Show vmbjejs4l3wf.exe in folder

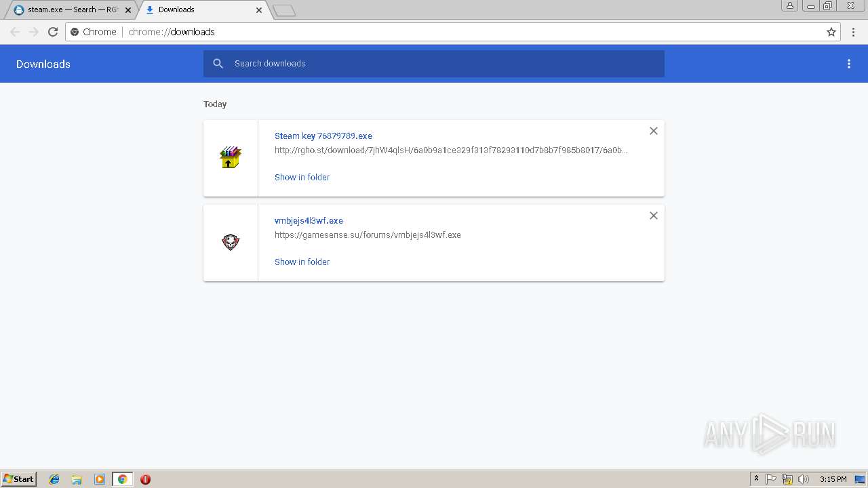coord(302,262)
